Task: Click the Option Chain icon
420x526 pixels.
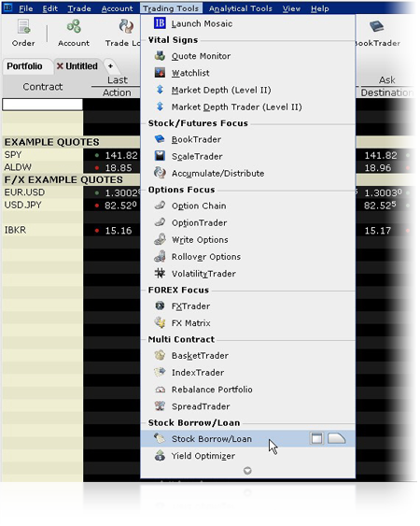Action: click(160, 205)
